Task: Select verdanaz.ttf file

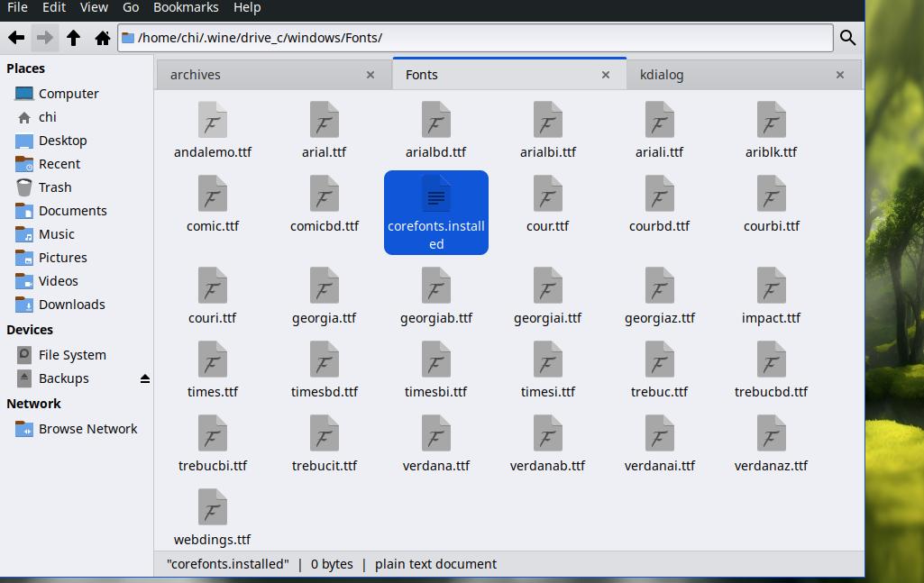Action: pyautogui.click(x=771, y=444)
